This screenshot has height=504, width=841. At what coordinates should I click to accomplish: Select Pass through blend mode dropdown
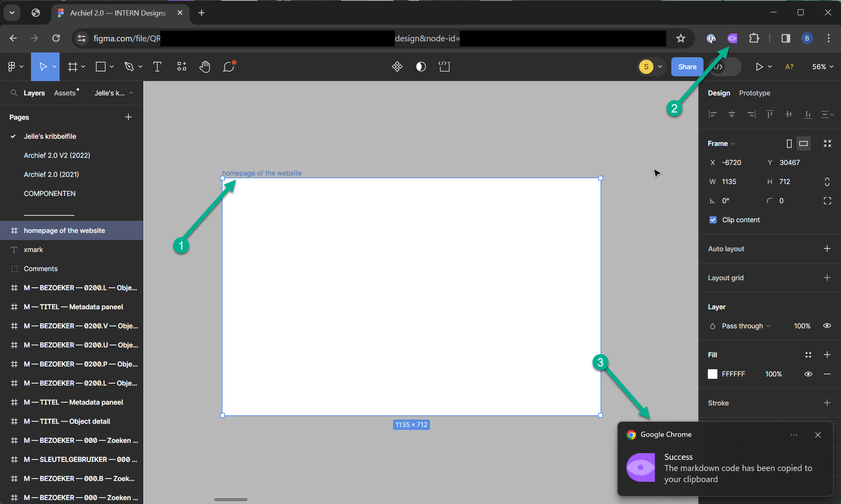tap(746, 326)
